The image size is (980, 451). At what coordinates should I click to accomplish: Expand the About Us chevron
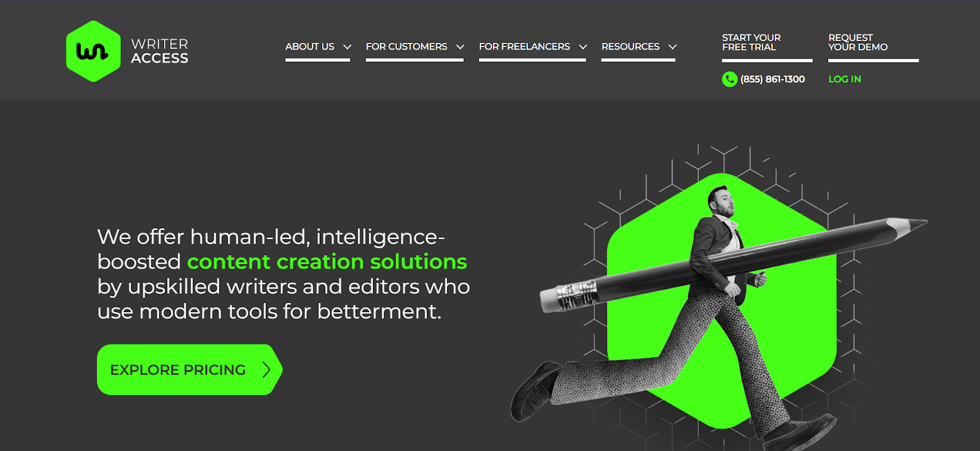[347, 47]
